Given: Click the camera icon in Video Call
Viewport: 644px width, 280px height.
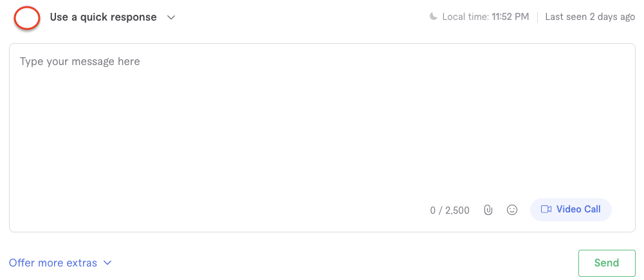Looking at the screenshot, I should pos(546,209).
